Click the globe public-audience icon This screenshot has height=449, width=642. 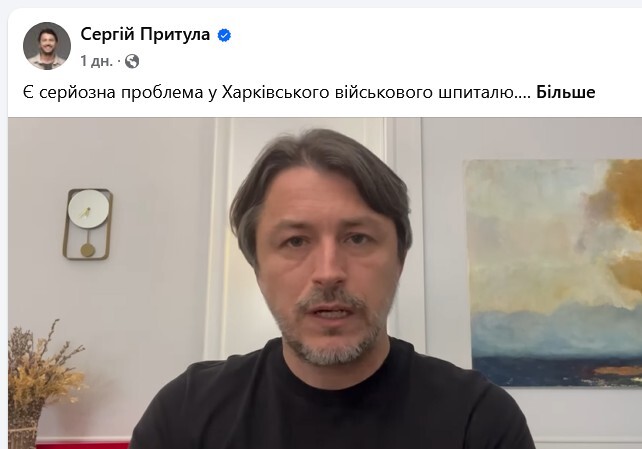point(132,61)
